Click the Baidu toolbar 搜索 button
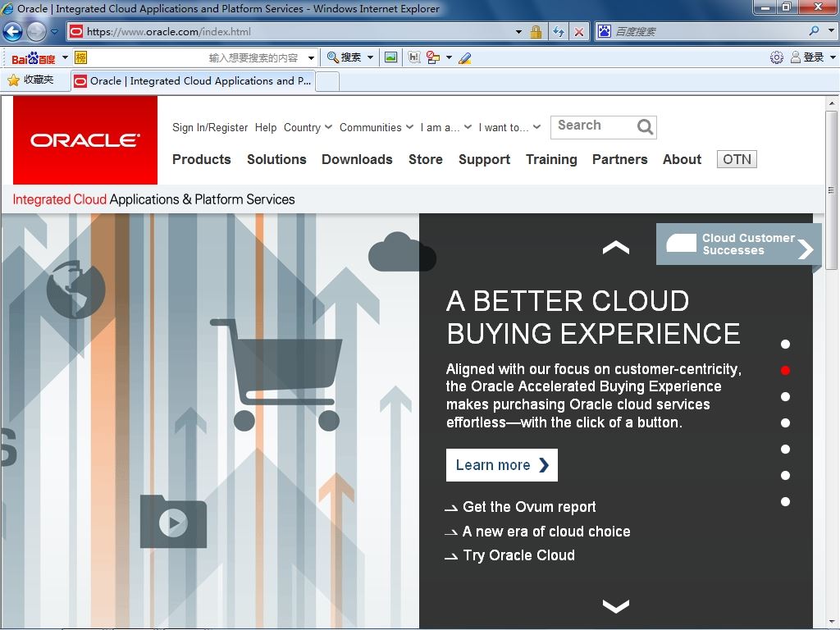 click(344, 57)
